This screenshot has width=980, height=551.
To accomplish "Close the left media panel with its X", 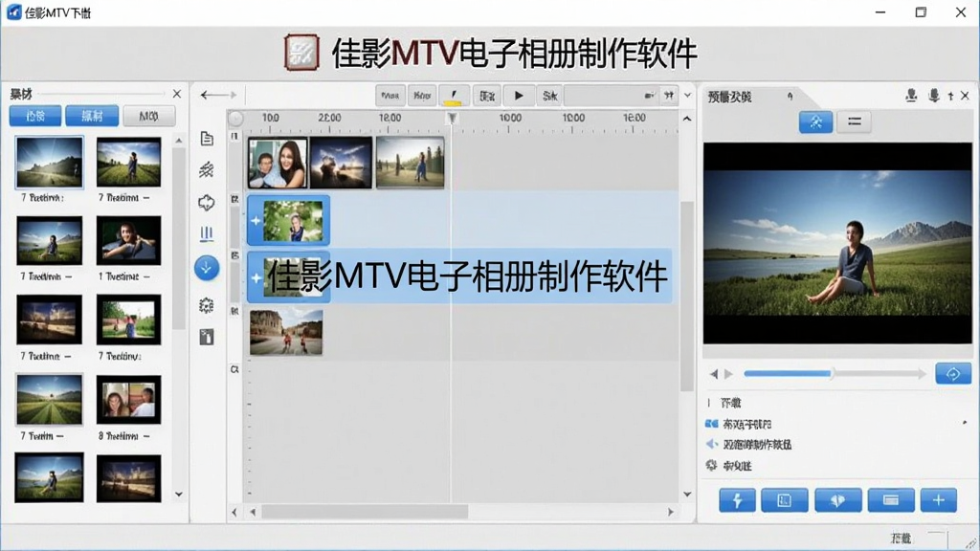I will [x=177, y=94].
